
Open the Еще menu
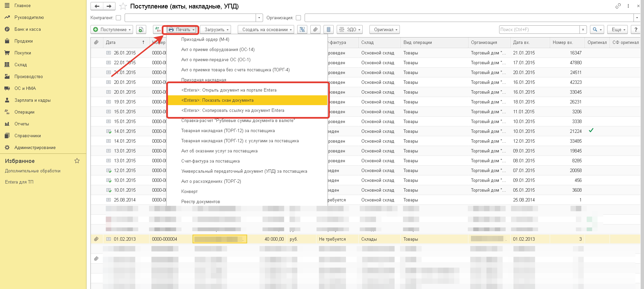(617, 29)
